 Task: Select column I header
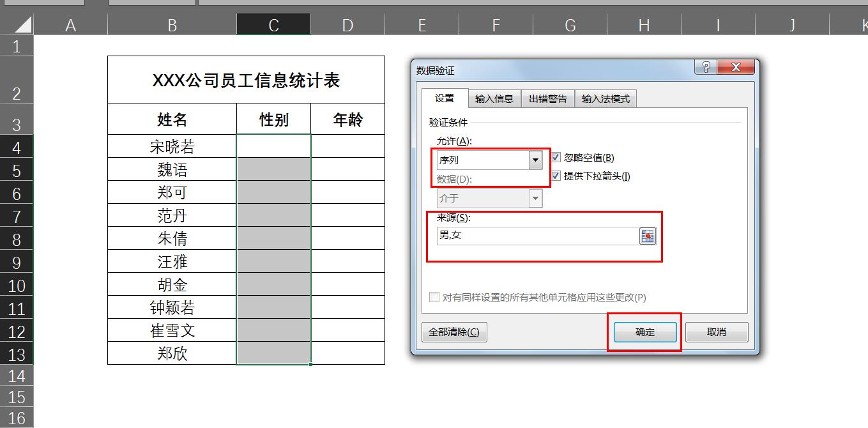click(718, 25)
